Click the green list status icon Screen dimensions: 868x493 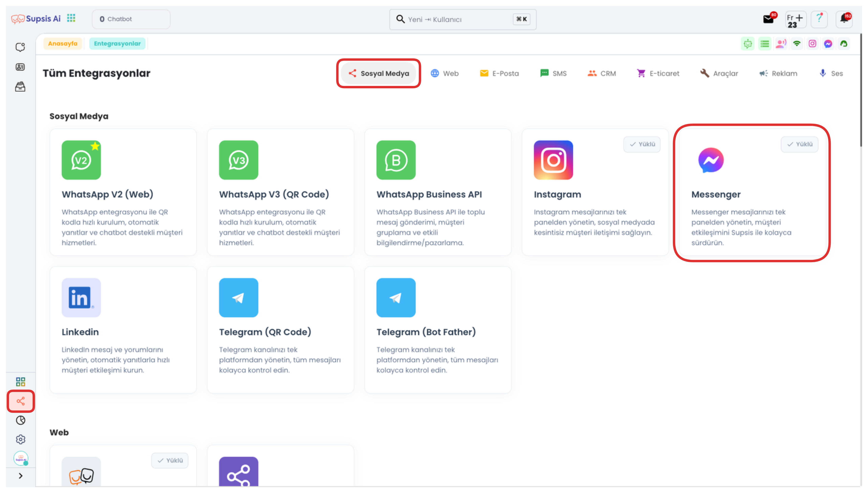(x=765, y=44)
